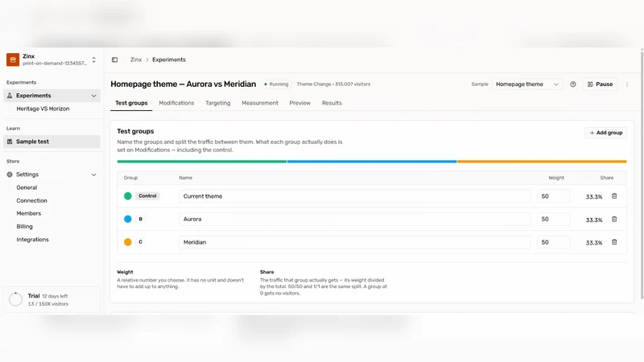Open Integrations settings
Image resolution: width=644 pixels, height=362 pixels.
(32, 240)
